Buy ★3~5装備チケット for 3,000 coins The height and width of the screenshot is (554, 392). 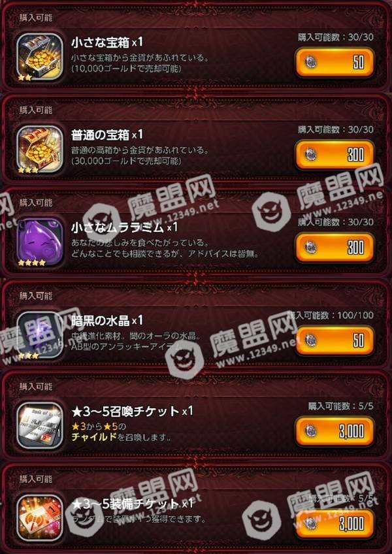[x=335, y=523]
